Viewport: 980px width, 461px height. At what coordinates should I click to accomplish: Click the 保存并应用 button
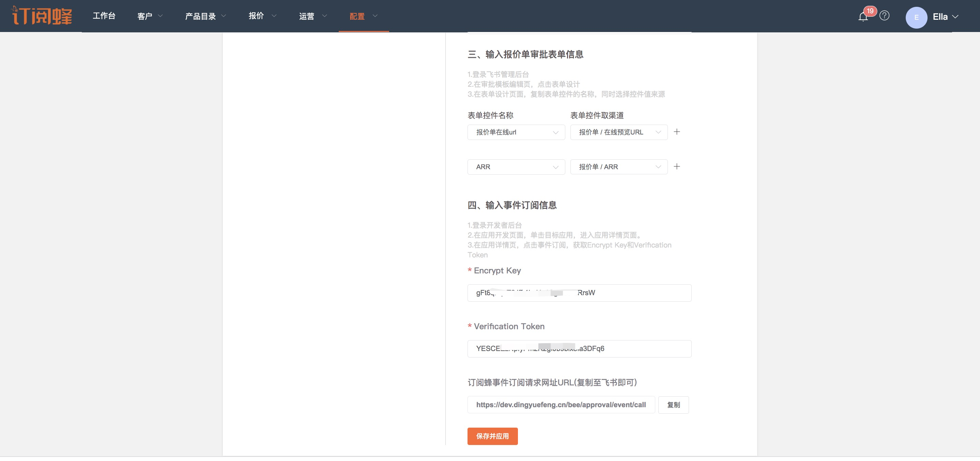click(x=492, y=436)
